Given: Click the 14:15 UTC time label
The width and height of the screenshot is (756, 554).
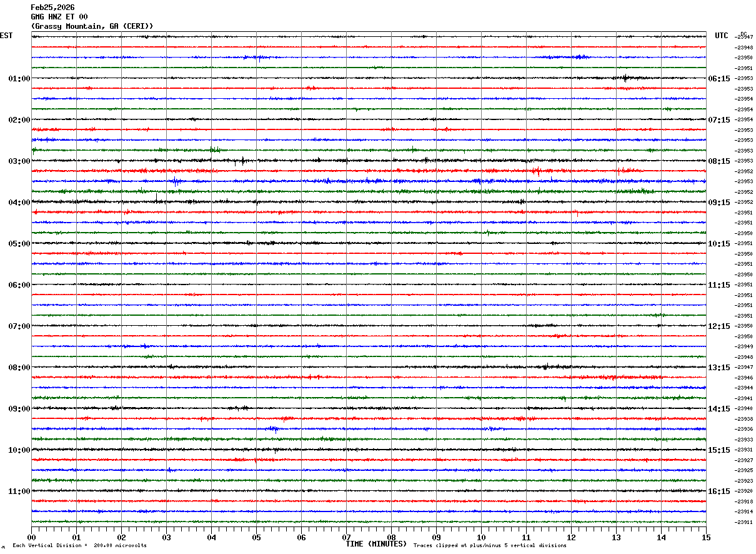Looking at the screenshot, I should coord(719,409).
